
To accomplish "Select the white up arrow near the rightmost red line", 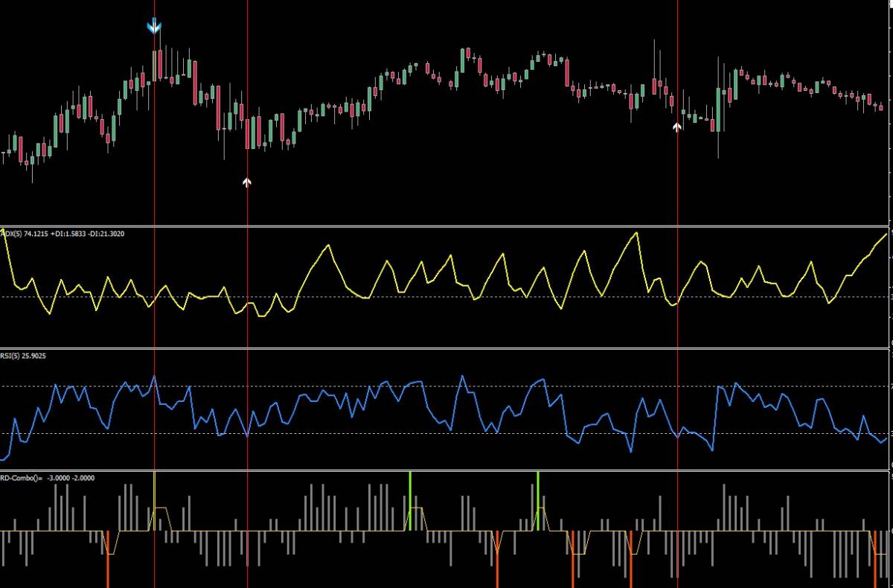I will click(x=676, y=127).
